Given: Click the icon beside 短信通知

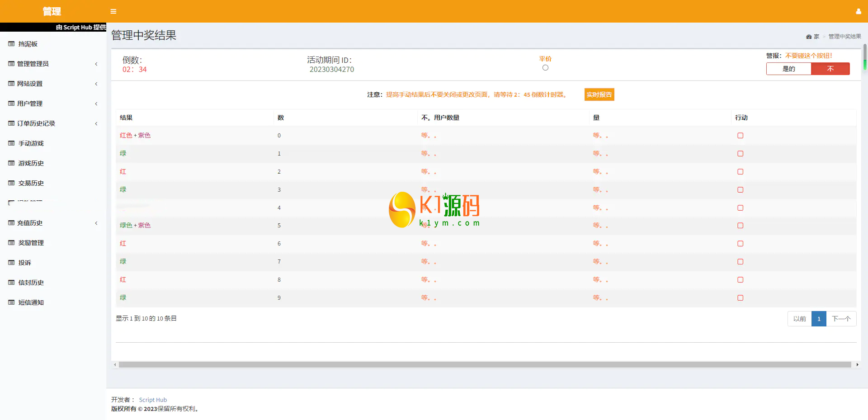Looking at the screenshot, I should click(x=11, y=302).
